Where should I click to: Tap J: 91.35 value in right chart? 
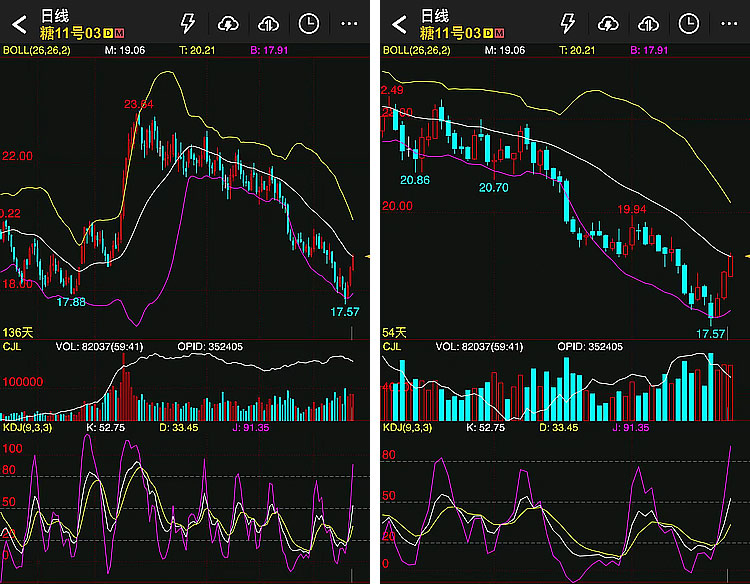tap(630, 427)
